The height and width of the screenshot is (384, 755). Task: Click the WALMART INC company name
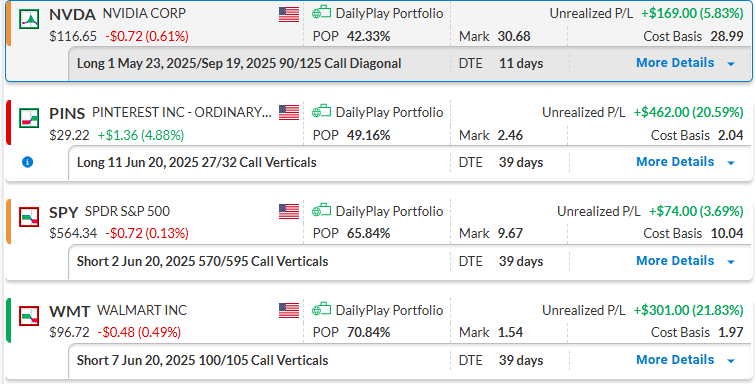[142, 310]
